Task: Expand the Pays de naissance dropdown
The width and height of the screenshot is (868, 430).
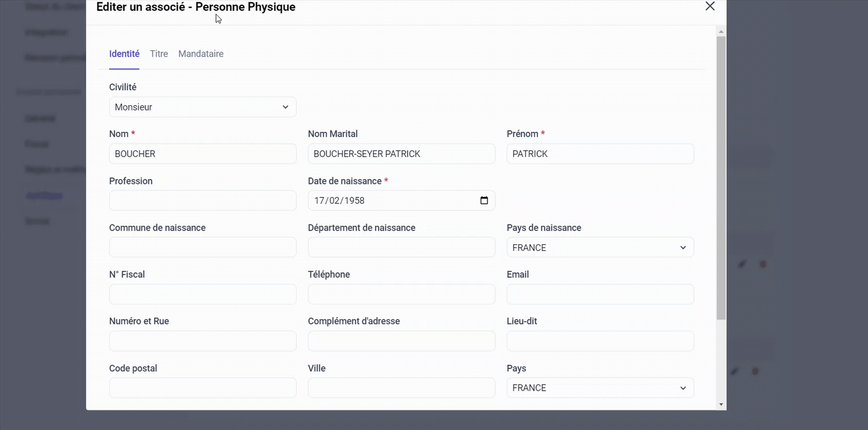Action: pos(600,248)
